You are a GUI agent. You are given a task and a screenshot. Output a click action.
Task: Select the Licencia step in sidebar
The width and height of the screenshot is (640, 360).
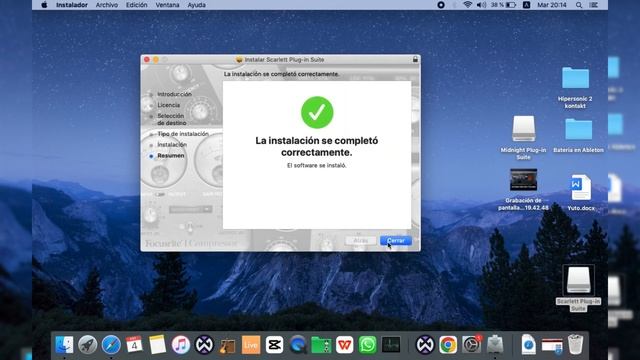coord(169,105)
